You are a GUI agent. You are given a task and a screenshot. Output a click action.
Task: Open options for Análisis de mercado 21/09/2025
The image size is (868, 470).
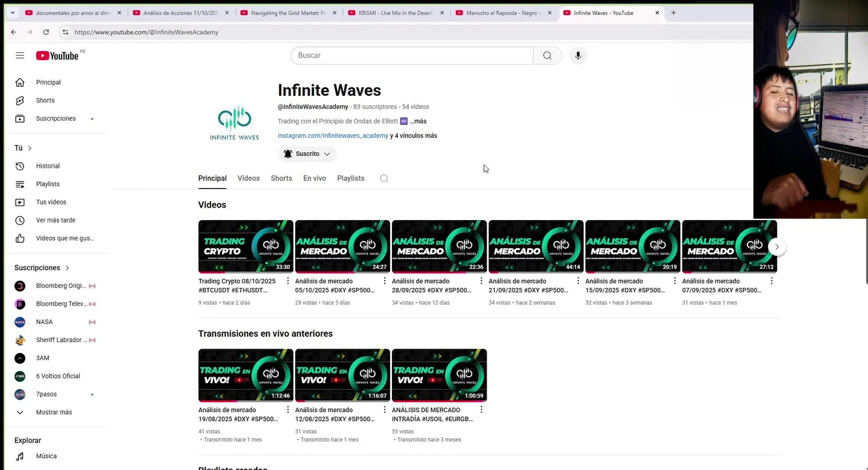[577, 281]
